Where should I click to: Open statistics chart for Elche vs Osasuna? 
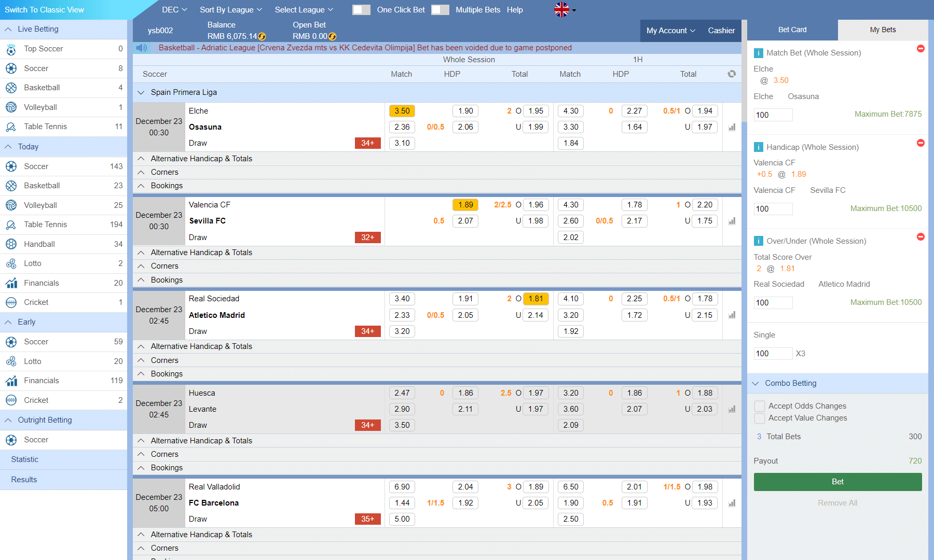pyautogui.click(x=732, y=127)
